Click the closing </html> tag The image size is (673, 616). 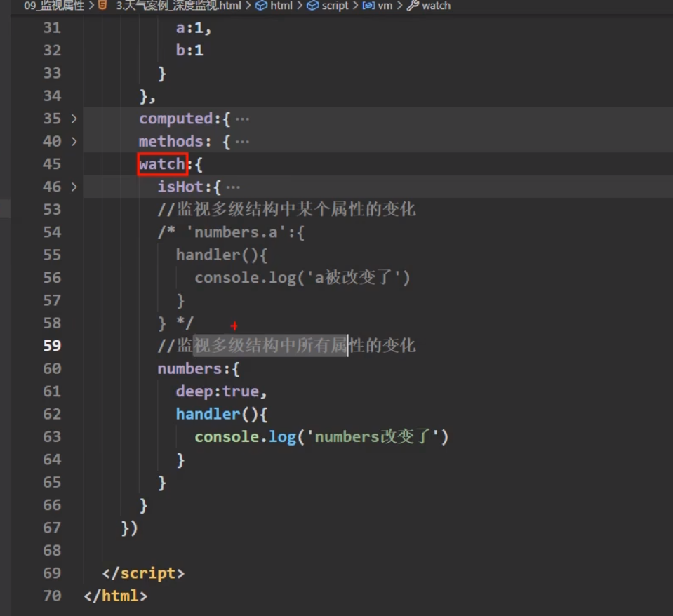tap(116, 596)
